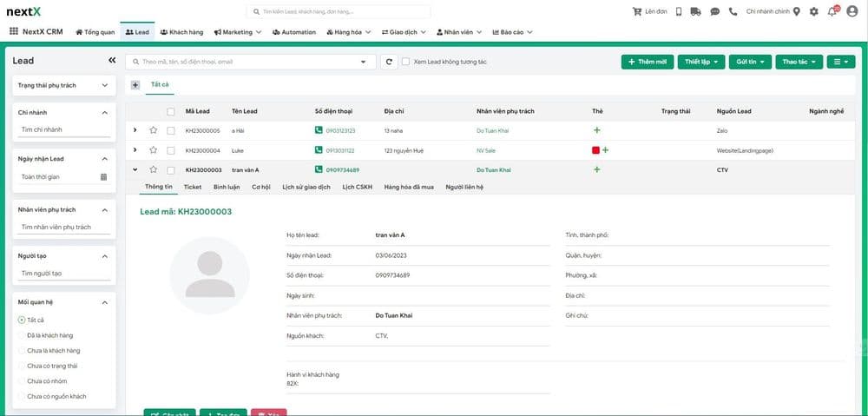Click the red tag swatch on Luke's row

point(595,150)
